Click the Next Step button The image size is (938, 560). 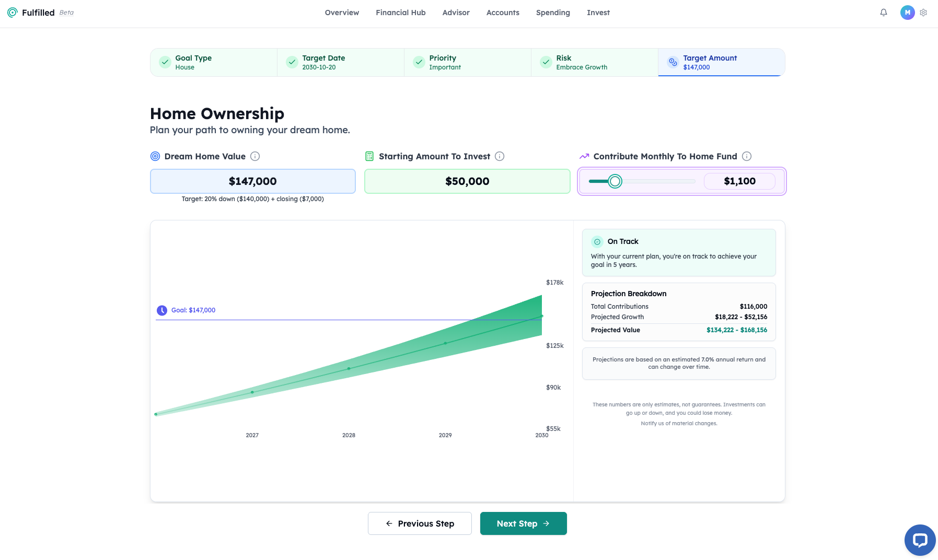(x=523, y=523)
